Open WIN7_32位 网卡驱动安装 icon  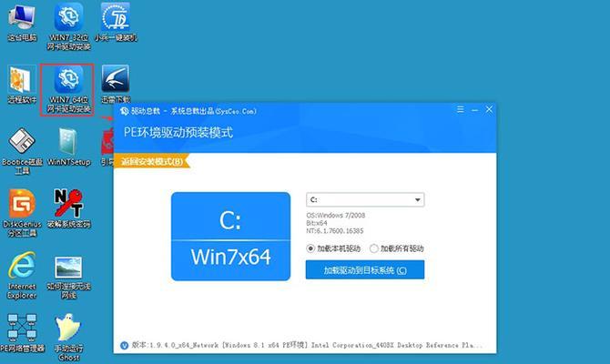(x=69, y=26)
